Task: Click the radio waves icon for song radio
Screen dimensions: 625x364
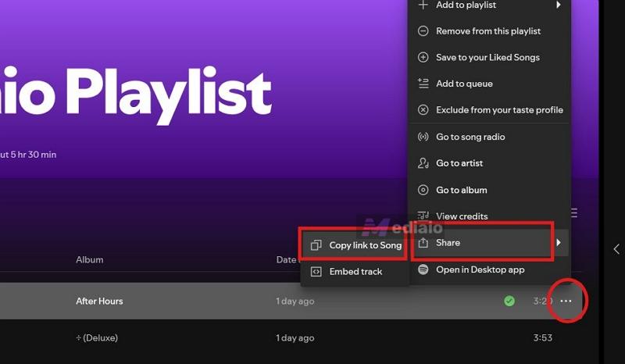Action: [x=423, y=137]
